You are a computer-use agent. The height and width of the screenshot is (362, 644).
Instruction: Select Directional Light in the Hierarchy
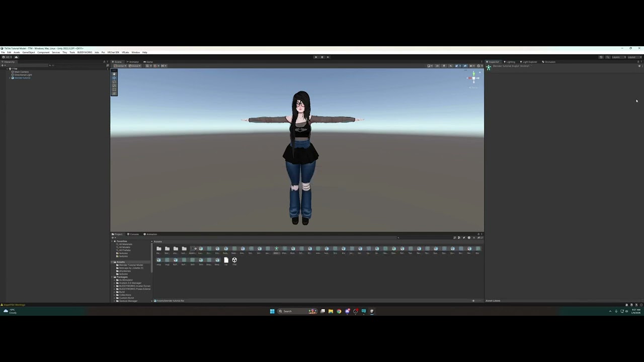click(22, 75)
